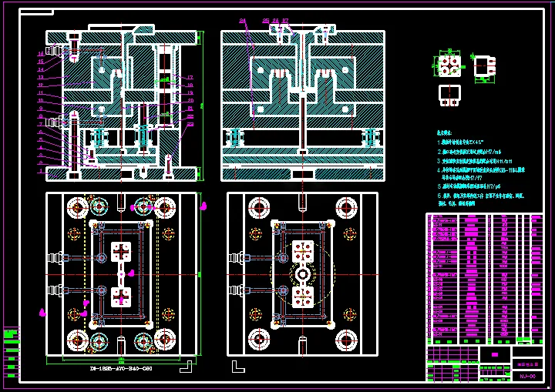The height and width of the screenshot is (392, 555).
Task: Select part callout number 13
Action: [41, 77]
